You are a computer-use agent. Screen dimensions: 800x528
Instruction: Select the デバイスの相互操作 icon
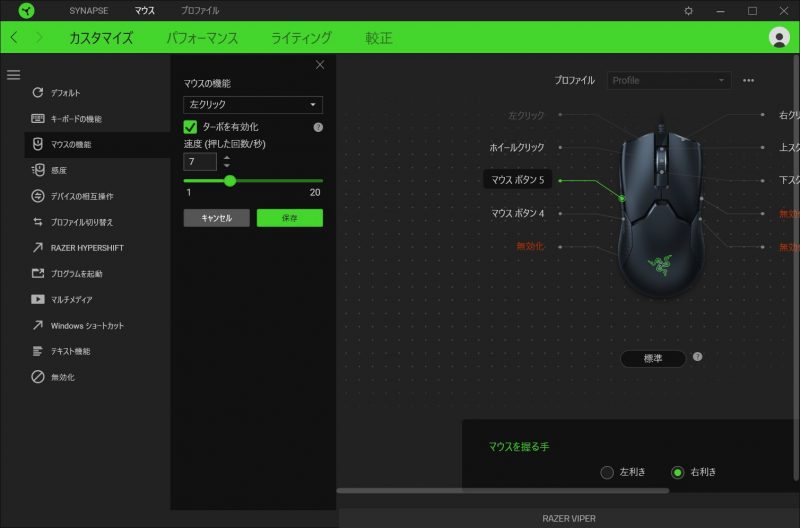click(x=38, y=196)
